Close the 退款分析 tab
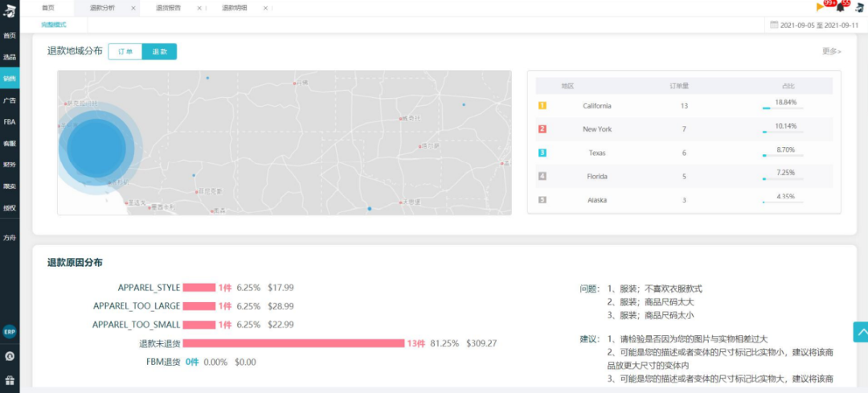 coord(133,8)
